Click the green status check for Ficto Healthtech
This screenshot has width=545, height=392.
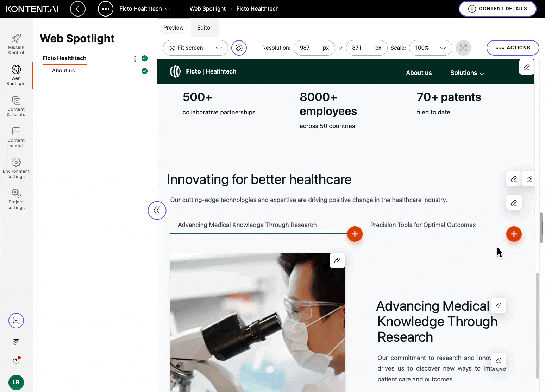(144, 58)
